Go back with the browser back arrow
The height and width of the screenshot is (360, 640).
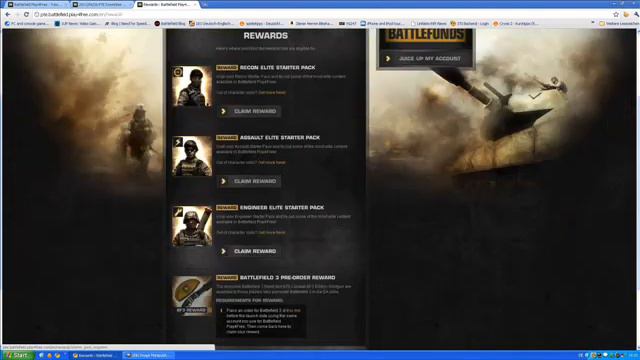[8, 14]
